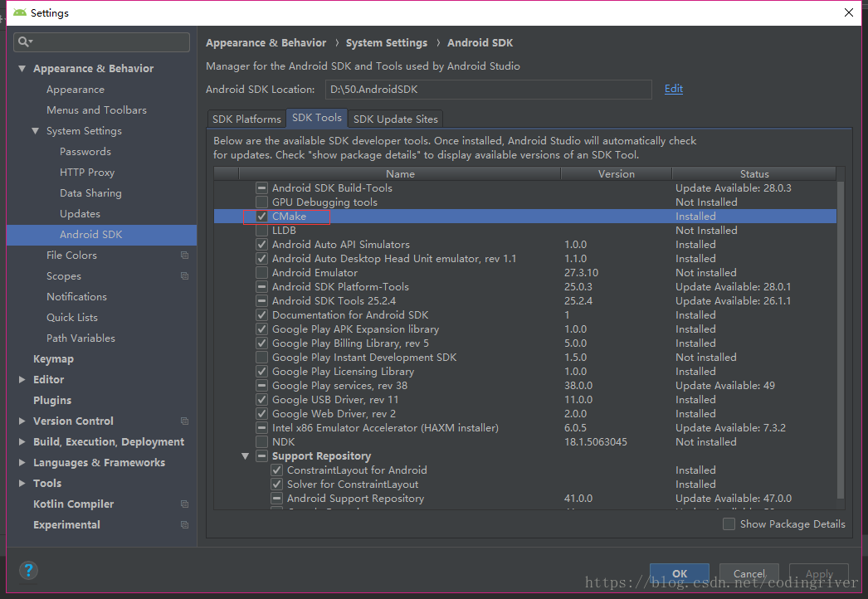Select Passwords in the settings tree
This screenshot has height=599, width=868.
tap(85, 152)
